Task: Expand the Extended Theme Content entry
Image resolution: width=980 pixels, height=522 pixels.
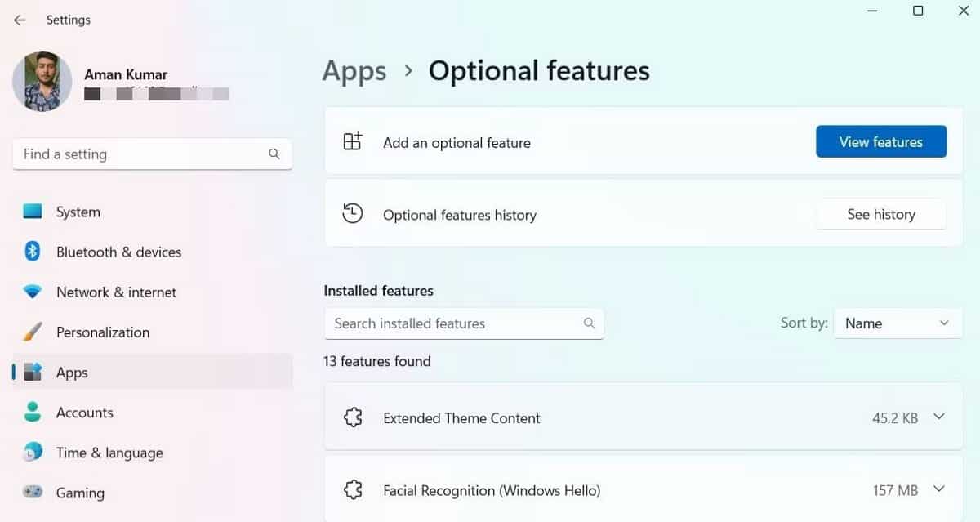Action: 939,417
